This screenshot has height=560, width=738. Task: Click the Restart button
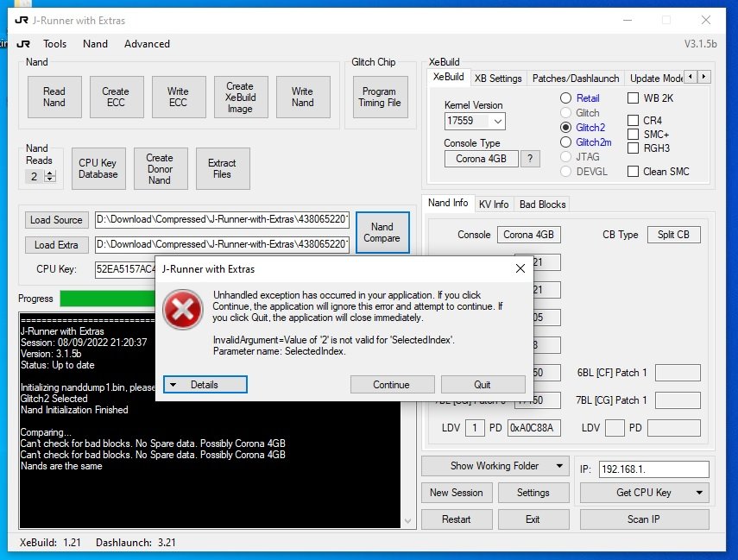[x=457, y=519]
